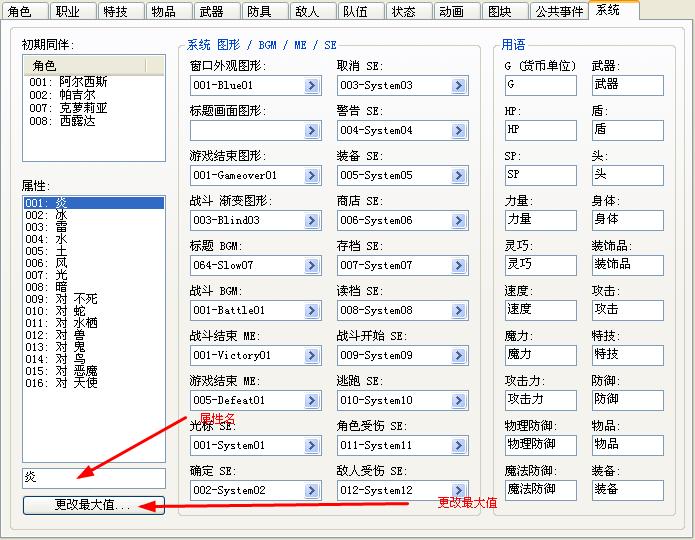Choose 战斗 BGM 001-Battle01 arrow button

pyautogui.click(x=312, y=310)
